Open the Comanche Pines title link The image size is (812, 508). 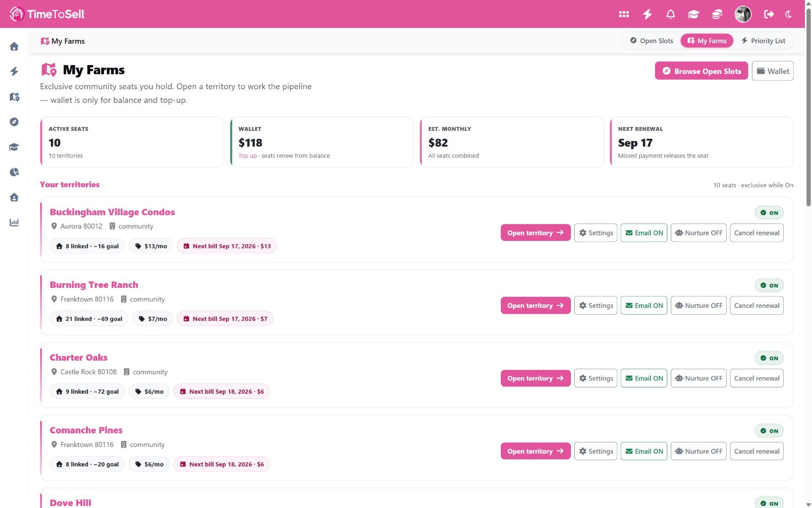[86, 431]
